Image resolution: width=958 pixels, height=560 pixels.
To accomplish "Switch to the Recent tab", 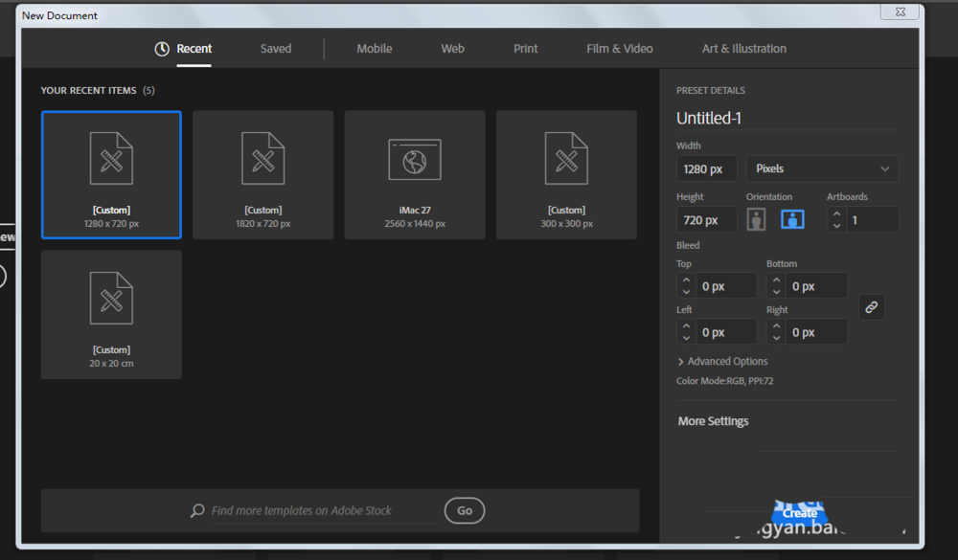I will click(194, 49).
